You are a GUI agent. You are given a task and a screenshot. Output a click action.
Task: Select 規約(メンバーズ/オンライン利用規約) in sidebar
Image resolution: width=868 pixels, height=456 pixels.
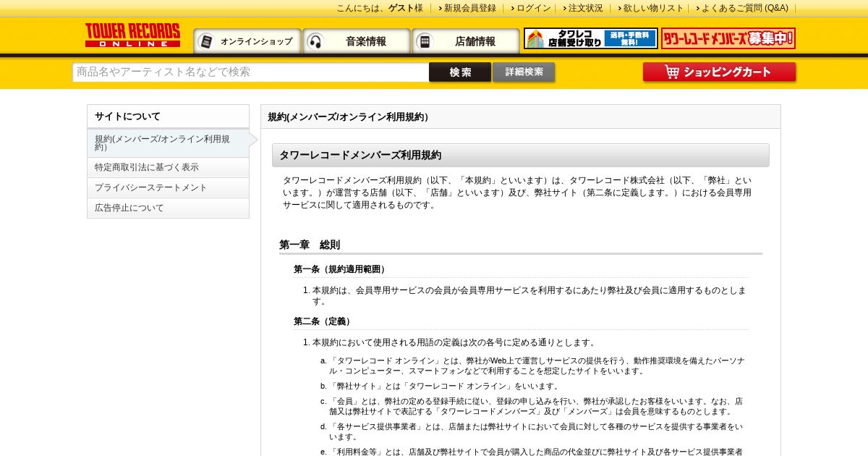click(168, 143)
